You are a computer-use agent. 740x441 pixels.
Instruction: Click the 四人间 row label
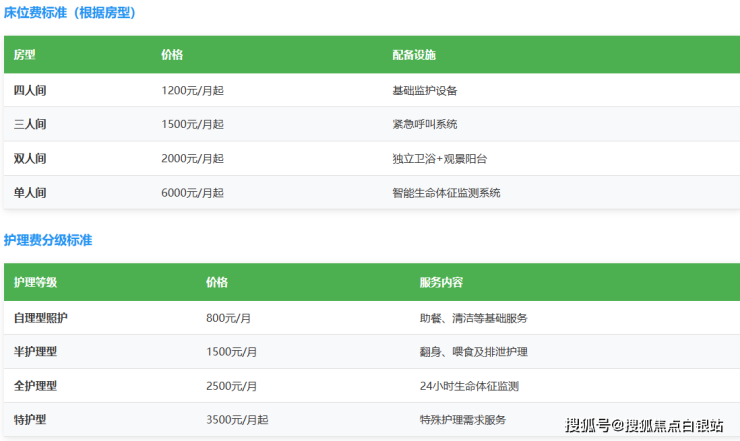[x=30, y=90]
